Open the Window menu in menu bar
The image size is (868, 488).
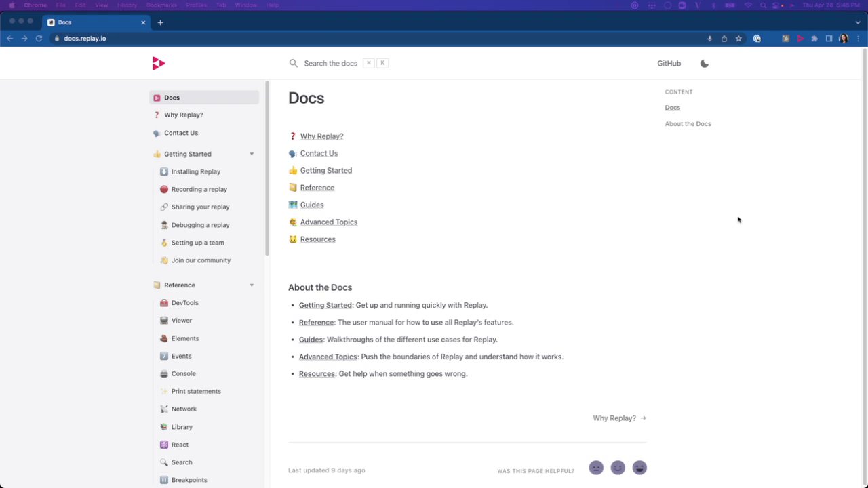tap(246, 5)
